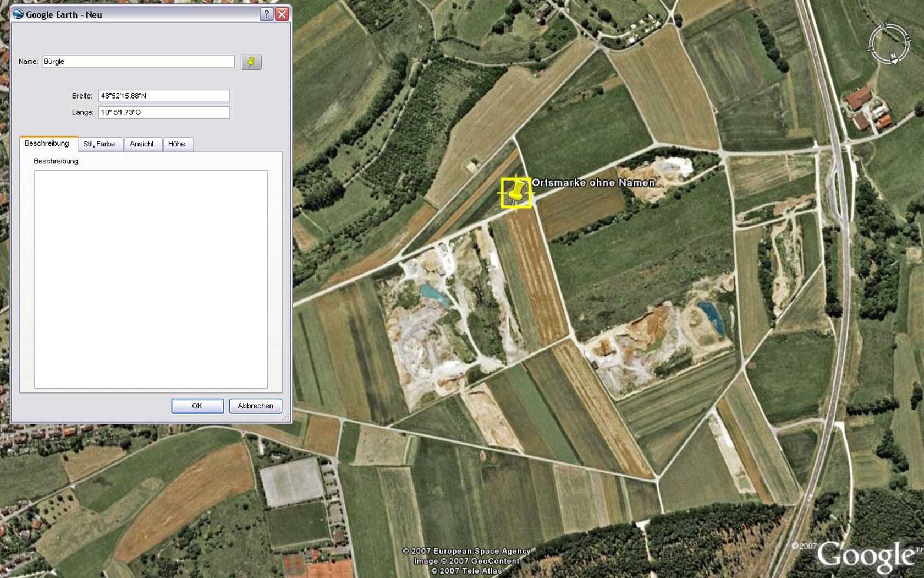Switch to the Beschreibung tab
Image resolution: width=924 pixels, height=578 pixels.
coord(48,144)
